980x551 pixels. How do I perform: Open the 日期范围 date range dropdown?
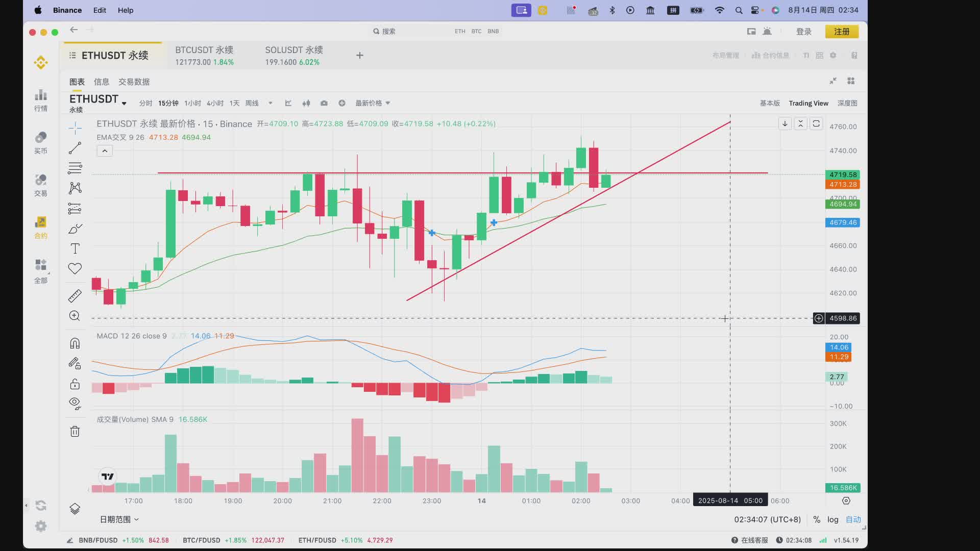119,519
